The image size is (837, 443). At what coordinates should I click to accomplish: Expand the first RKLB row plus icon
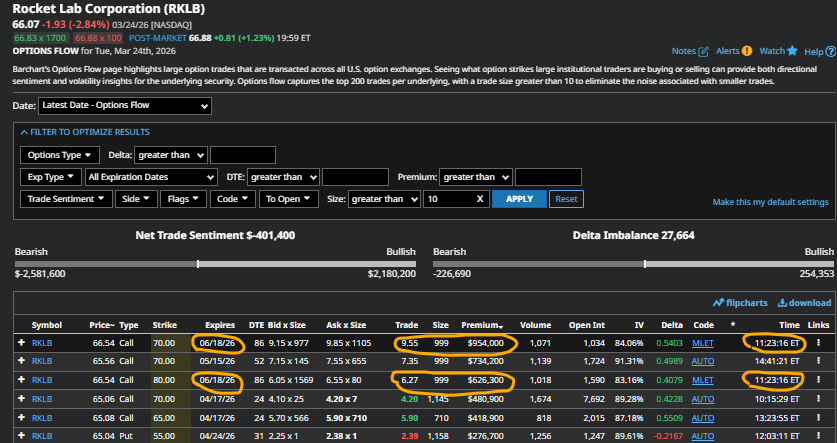click(x=20, y=342)
